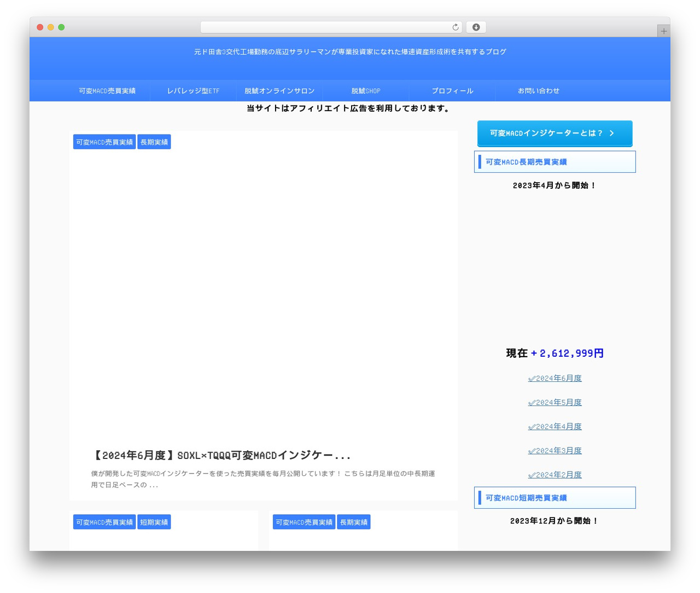
Task: Open the 2024年4月度 sidebar link
Action: coord(555,427)
